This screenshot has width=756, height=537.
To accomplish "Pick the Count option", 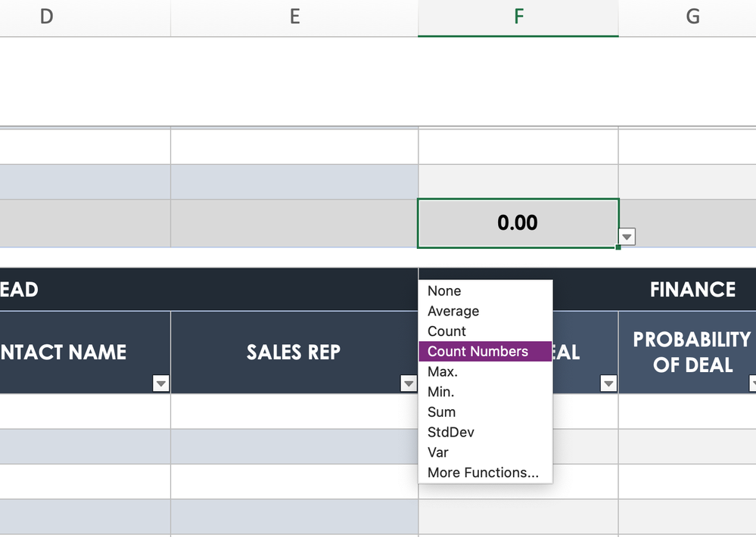I will [x=446, y=331].
